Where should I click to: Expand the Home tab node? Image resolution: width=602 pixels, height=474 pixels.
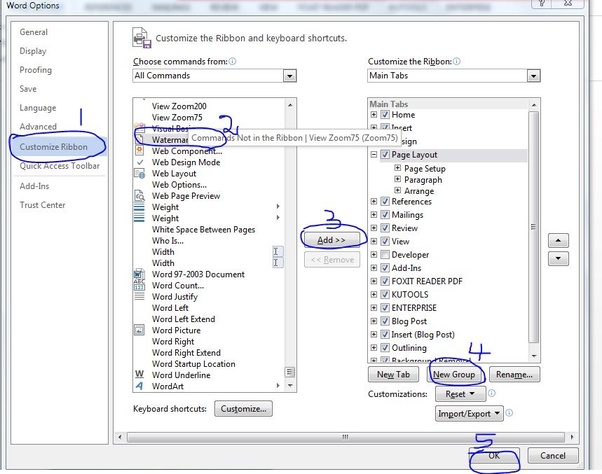[374, 115]
